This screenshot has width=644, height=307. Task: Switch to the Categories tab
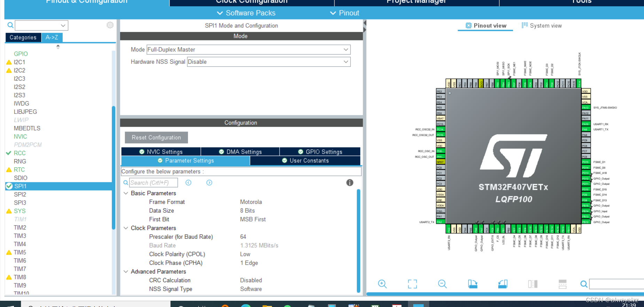click(23, 37)
